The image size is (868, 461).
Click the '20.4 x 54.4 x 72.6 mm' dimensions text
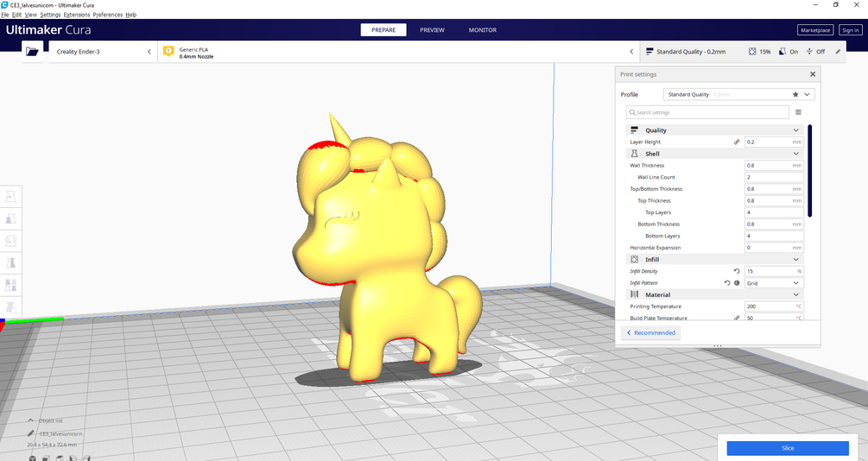coord(52,445)
